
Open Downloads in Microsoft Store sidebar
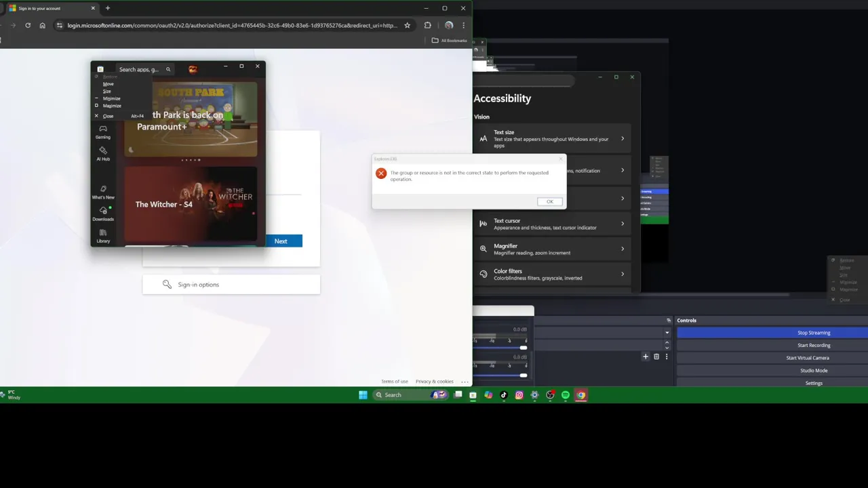103,213
